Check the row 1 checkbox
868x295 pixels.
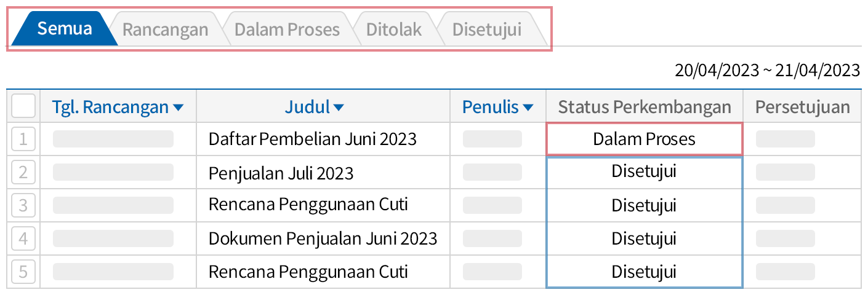[x=23, y=139]
